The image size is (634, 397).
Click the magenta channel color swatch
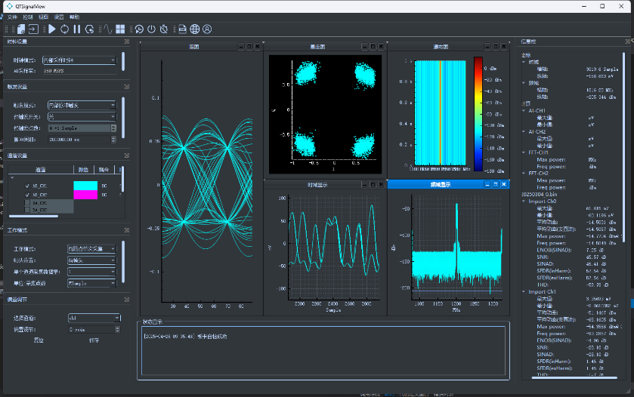(85, 195)
